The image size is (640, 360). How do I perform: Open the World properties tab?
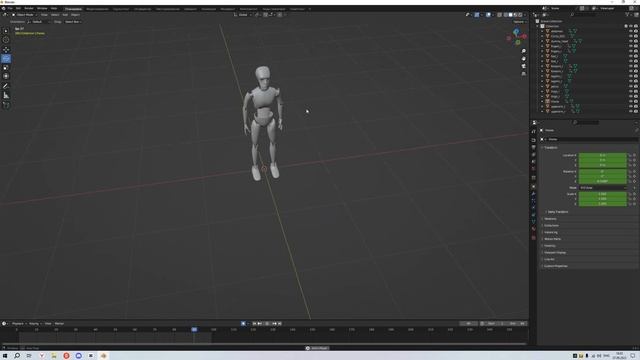[533, 169]
